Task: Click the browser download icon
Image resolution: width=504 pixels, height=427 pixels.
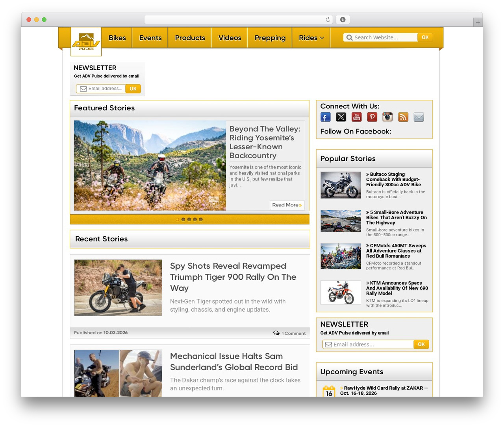Action: pos(343,20)
